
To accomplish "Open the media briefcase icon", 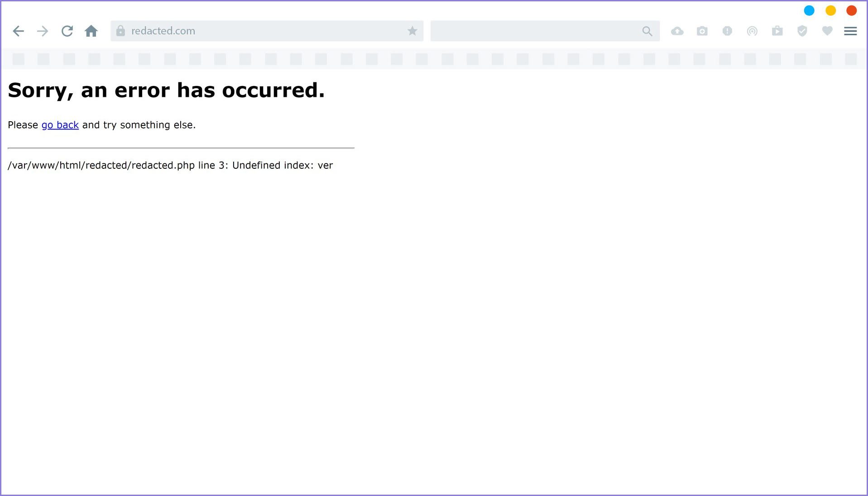I will click(x=777, y=31).
